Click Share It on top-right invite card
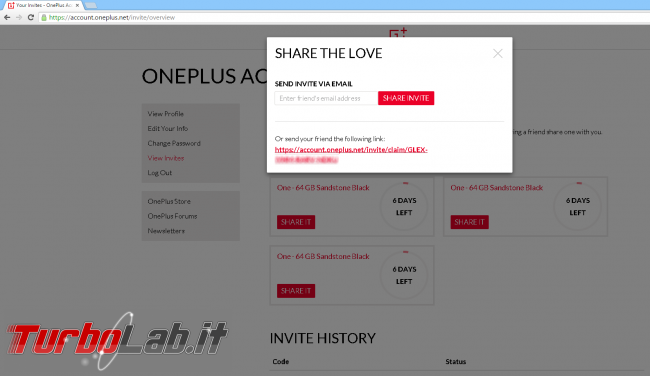This screenshot has width=650, height=376. coord(470,222)
